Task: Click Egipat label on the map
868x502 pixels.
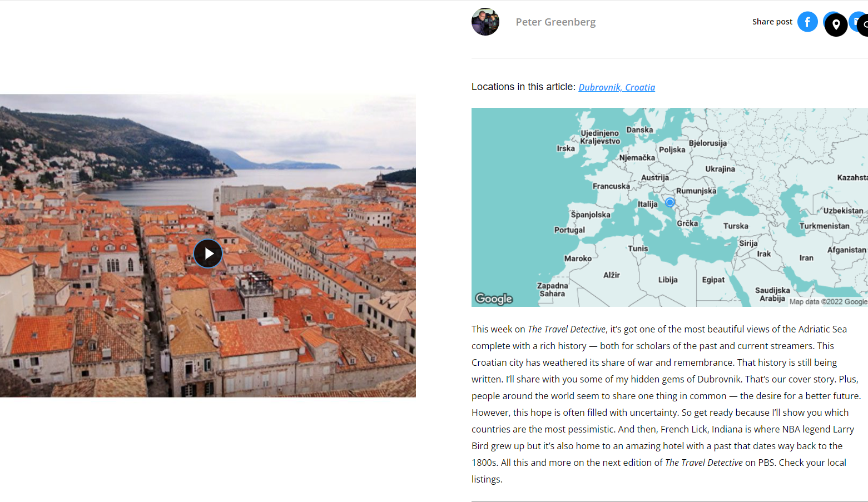Action: pos(713,280)
